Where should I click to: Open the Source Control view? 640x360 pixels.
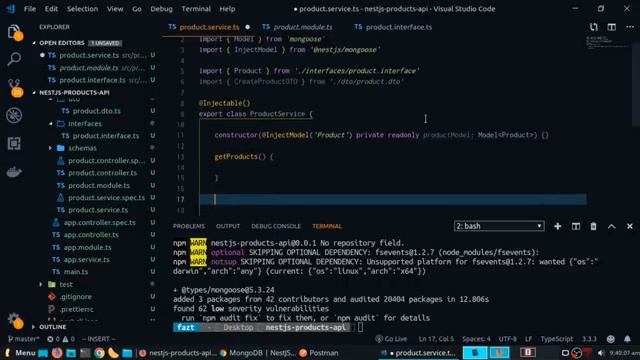(x=15, y=87)
